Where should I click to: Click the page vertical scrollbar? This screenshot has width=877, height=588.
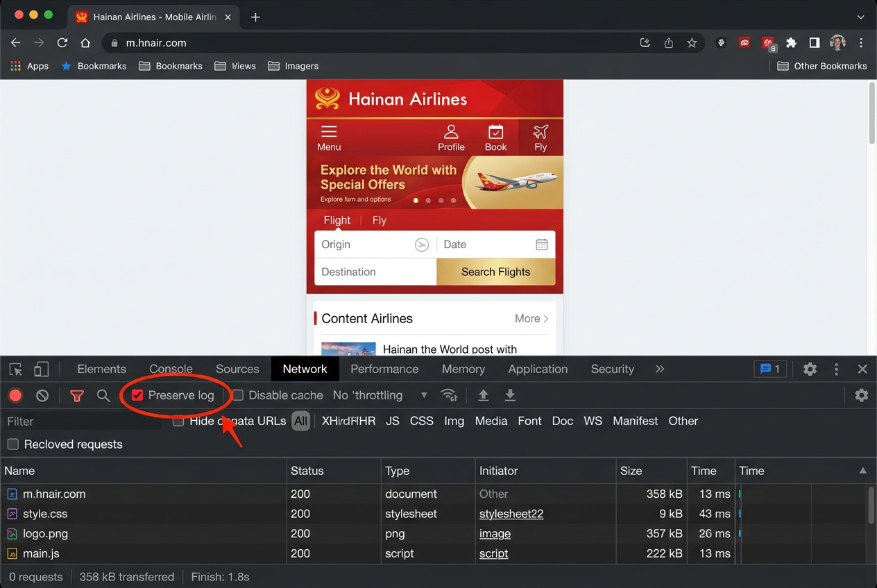coord(872,113)
